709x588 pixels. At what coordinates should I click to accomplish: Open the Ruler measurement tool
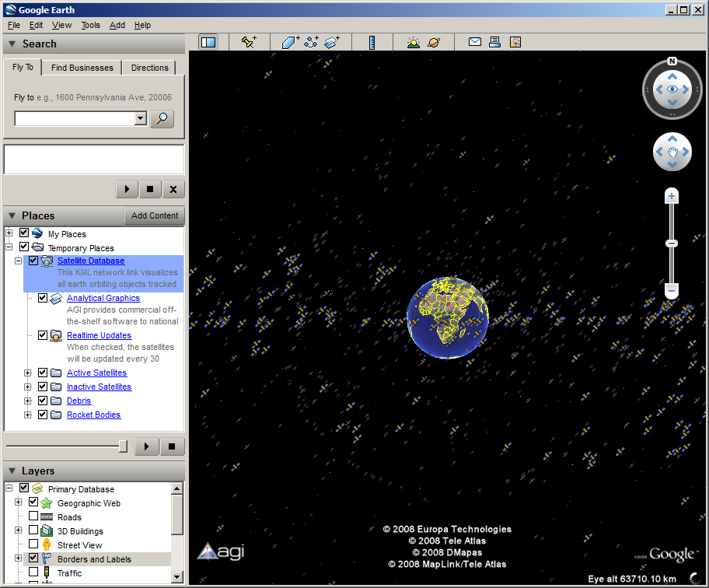tap(372, 43)
